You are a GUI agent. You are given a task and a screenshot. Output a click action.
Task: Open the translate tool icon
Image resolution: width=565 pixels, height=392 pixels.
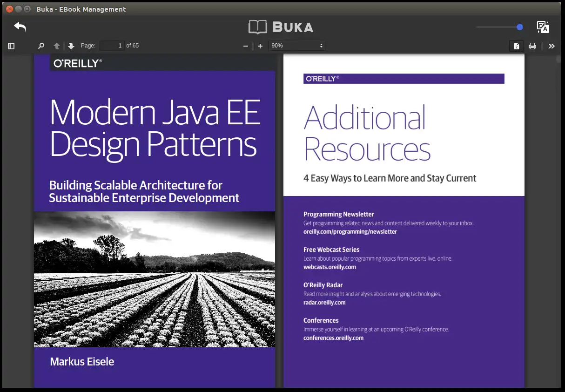tap(543, 27)
